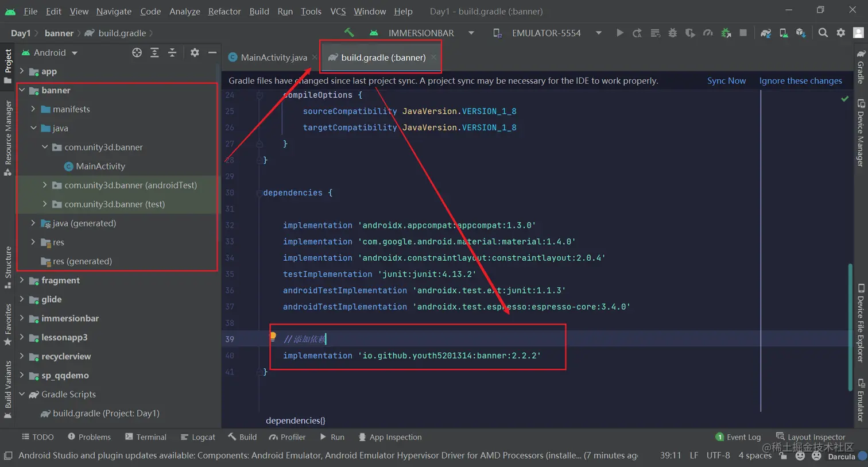Sync project with Gradle files icon

766,33
